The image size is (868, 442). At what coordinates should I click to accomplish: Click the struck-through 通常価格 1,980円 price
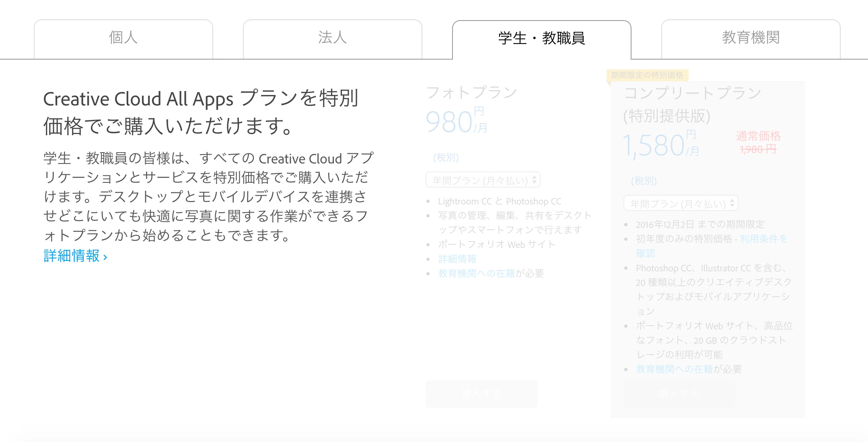(x=758, y=149)
